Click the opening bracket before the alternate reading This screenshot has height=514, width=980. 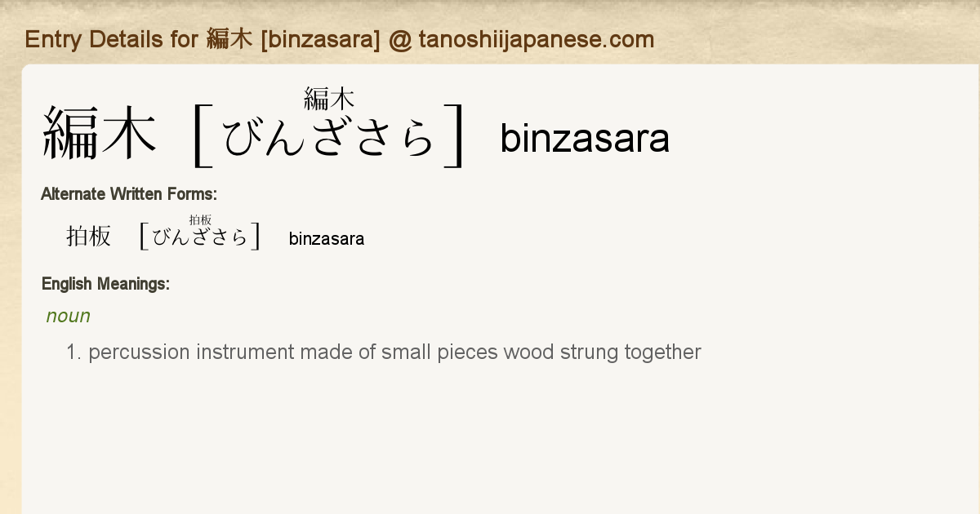click(144, 236)
